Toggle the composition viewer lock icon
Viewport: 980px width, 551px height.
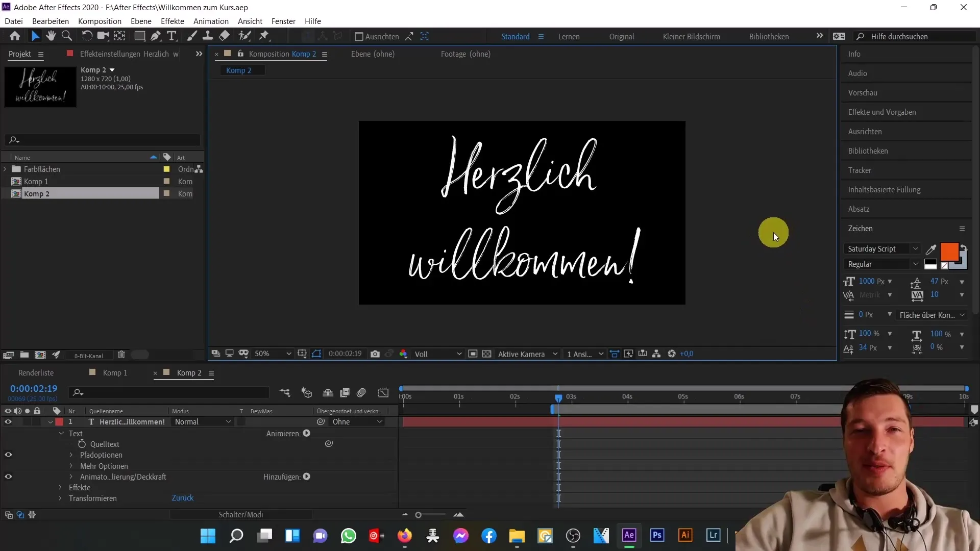tap(240, 54)
